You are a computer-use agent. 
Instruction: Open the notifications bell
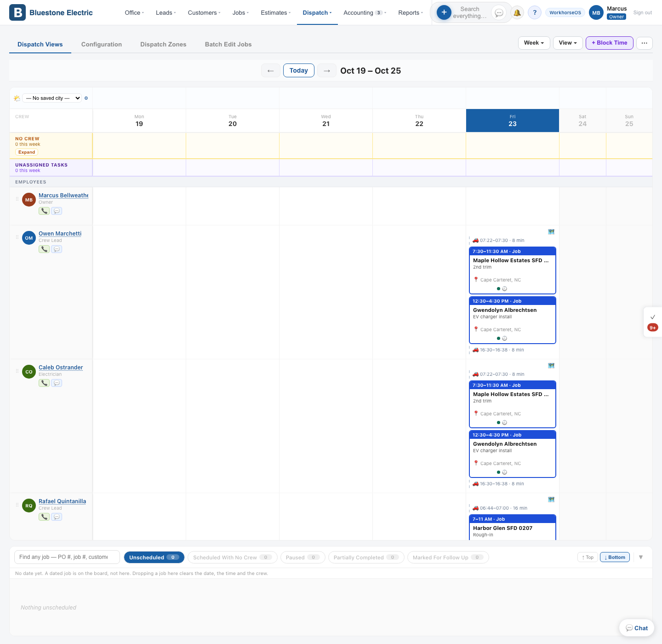coord(517,13)
